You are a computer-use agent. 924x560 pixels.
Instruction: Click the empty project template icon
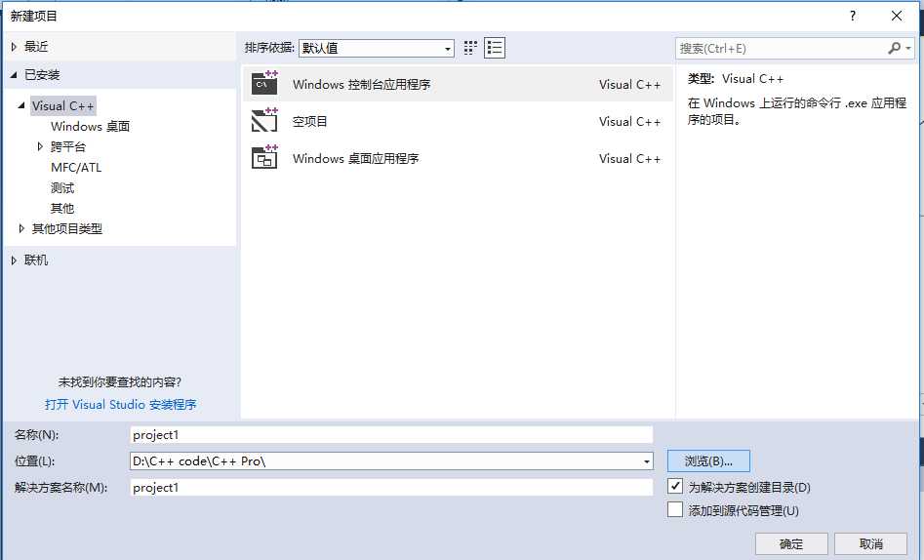tap(264, 121)
